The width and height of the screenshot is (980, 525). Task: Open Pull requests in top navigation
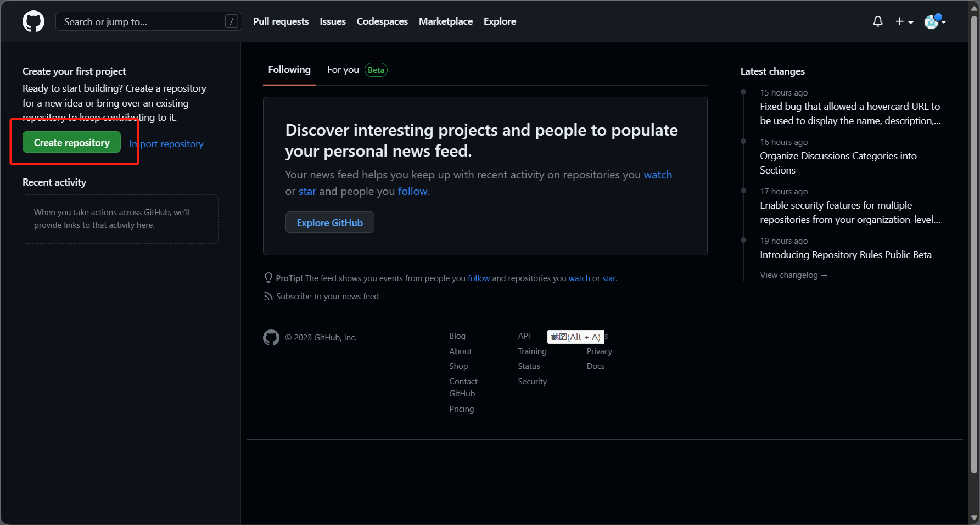coord(281,21)
